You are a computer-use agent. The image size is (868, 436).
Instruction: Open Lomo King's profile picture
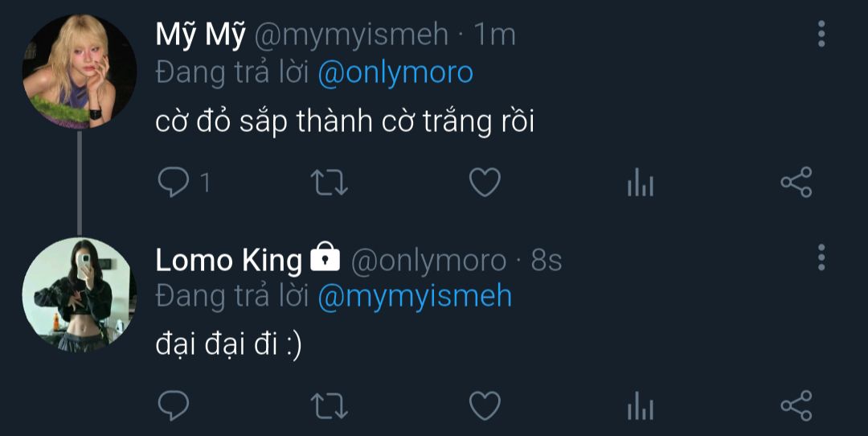(x=79, y=294)
